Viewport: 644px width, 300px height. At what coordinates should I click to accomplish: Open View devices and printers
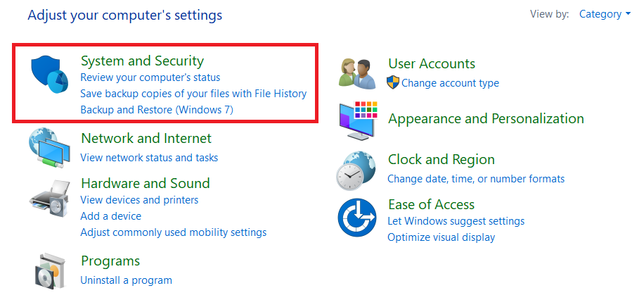tap(139, 200)
